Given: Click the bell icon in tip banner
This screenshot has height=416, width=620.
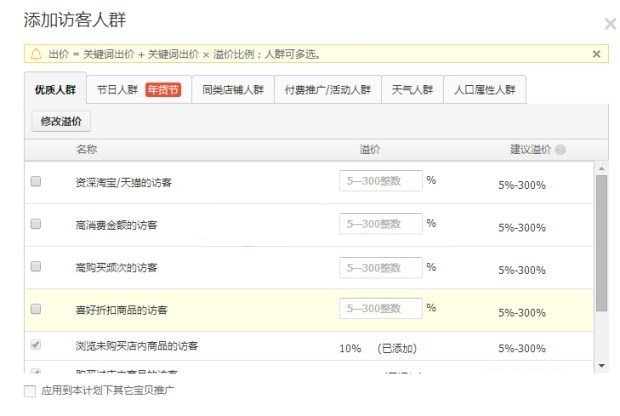Looking at the screenshot, I should click(x=35, y=54).
